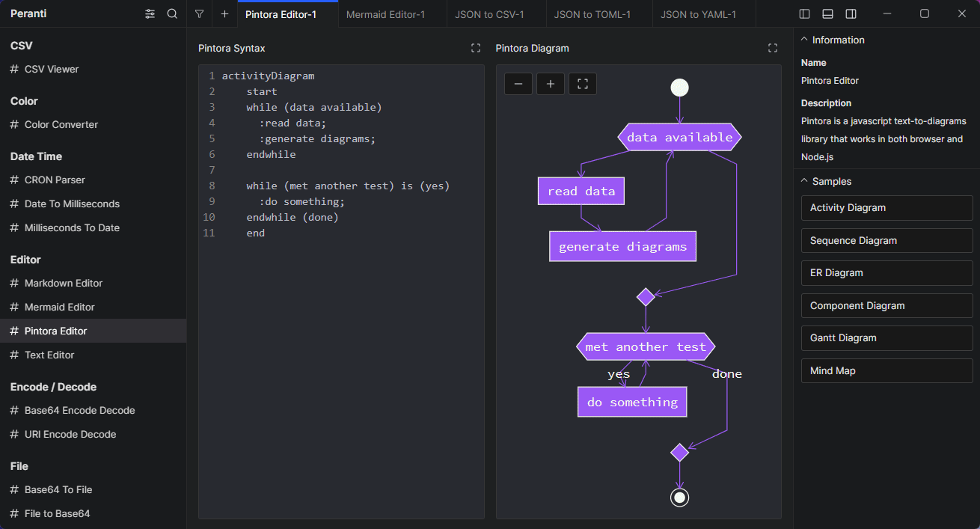The height and width of the screenshot is (529, 980).
Task: Select Pintora Editor in the sidebar
Action: click(x=93, y=331)
